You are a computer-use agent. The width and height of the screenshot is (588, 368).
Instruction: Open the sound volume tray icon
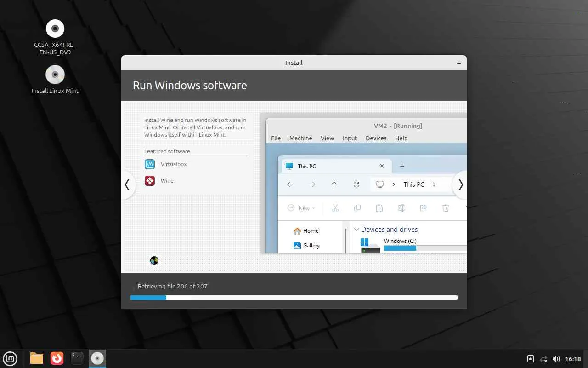click(x=556, y=359)
